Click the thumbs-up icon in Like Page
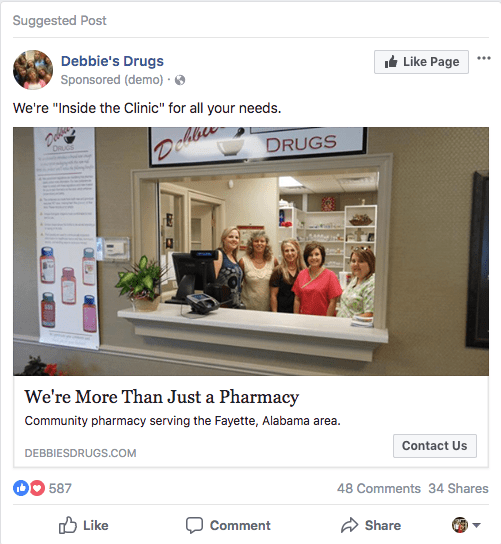The height and width of the screenshot is (544, 501). click(391, 62)
